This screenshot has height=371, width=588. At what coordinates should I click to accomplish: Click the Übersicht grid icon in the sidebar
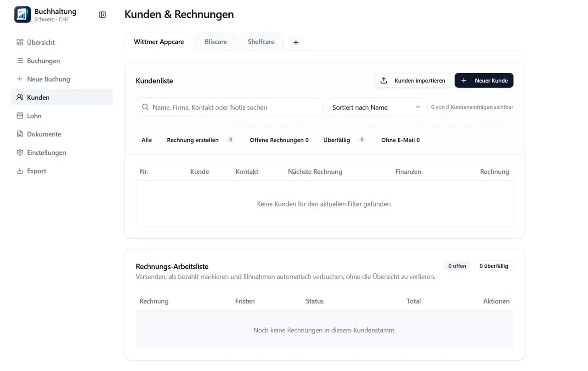click(x=20, y=42)
